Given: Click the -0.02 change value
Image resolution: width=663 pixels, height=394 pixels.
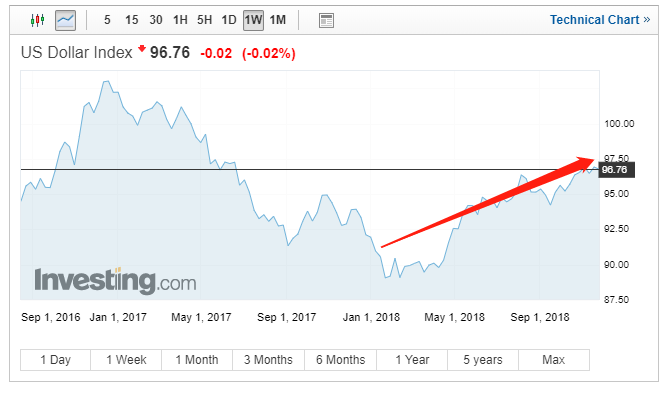Looking at the screenshot, I should click(x=216, y=54).
